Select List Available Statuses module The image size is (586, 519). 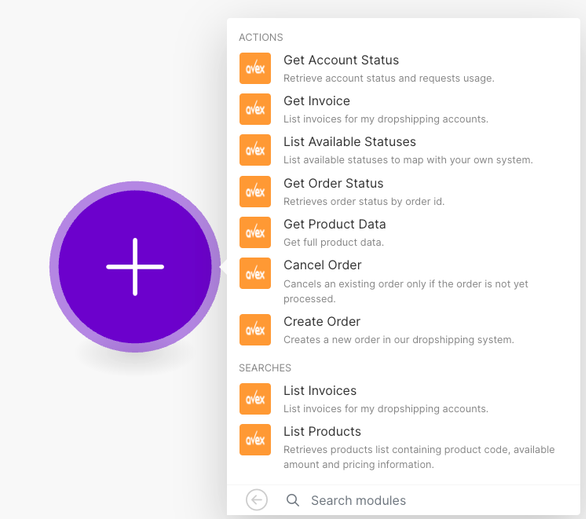404,150
